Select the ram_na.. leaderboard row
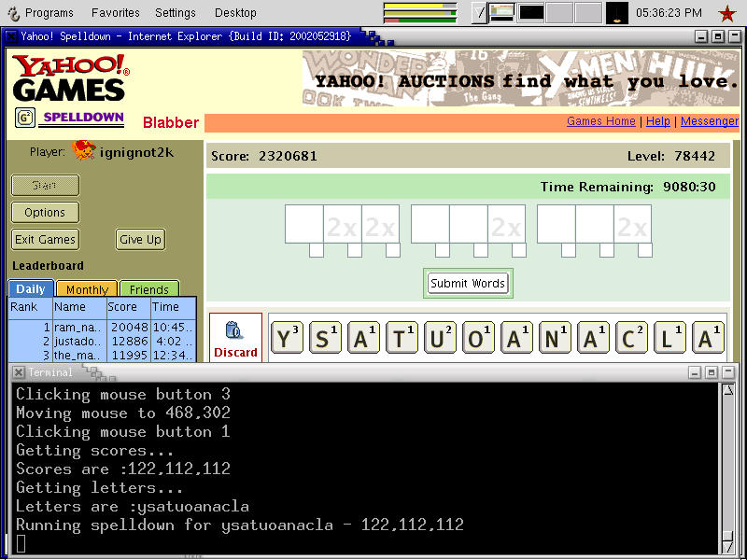The height and width of the screenshot is (560, 747). tap(102, 328)
